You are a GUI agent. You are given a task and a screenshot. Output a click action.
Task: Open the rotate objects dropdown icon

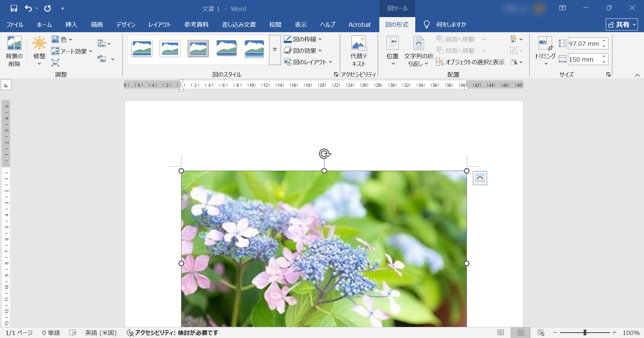click(516, 62)
